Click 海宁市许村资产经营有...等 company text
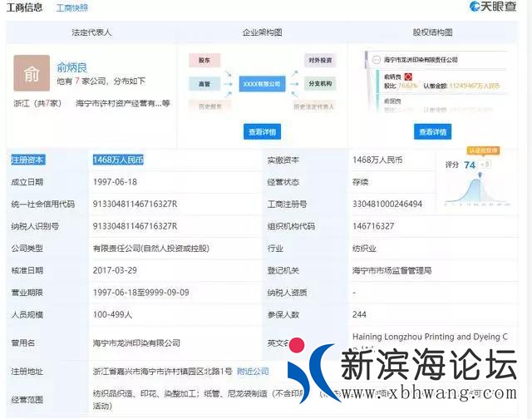This screenshot has height=419, width=532. 123,103
